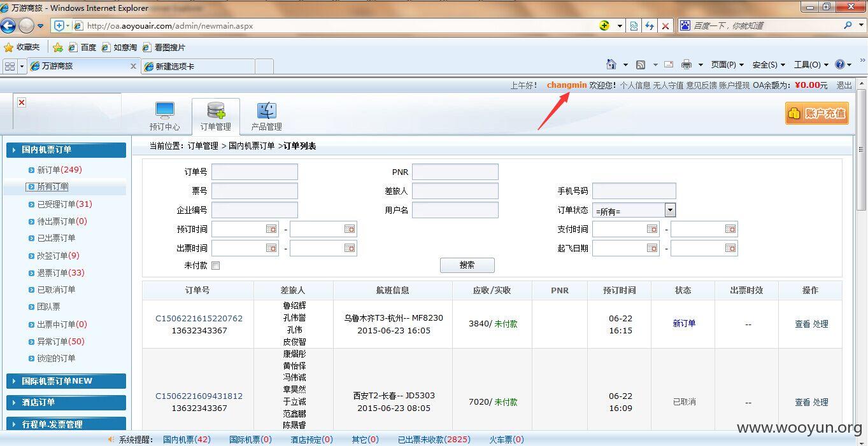Click the compatibility view icon in address bar
The width and height of the screenshot is (868, 446).
point(634,26)
